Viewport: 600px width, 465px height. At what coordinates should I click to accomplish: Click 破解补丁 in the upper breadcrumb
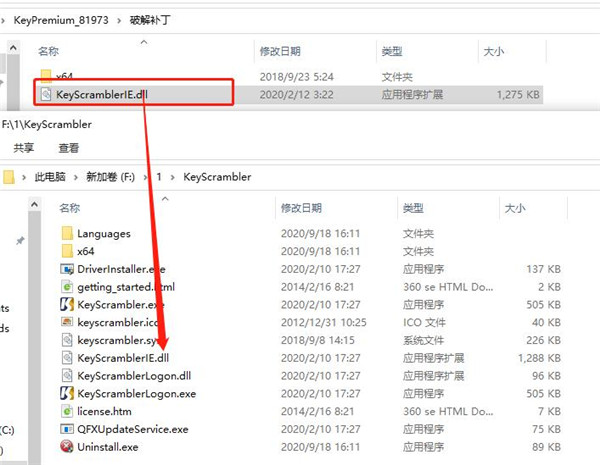[150, 20]
